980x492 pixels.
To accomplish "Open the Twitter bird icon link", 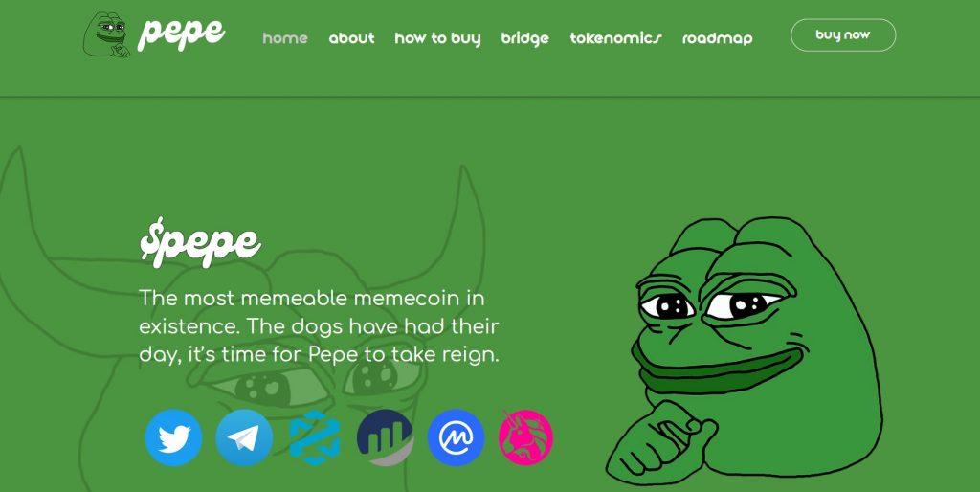I will [x=173, y=437].
